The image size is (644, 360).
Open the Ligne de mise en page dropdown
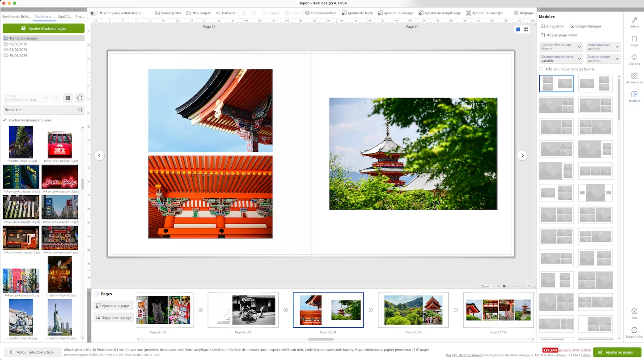coord(561,47)
